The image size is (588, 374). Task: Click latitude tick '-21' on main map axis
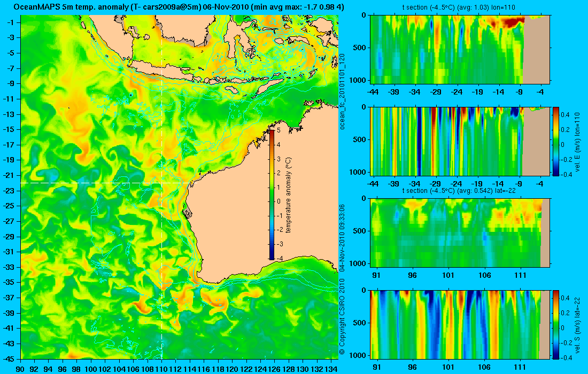(8, 175)
